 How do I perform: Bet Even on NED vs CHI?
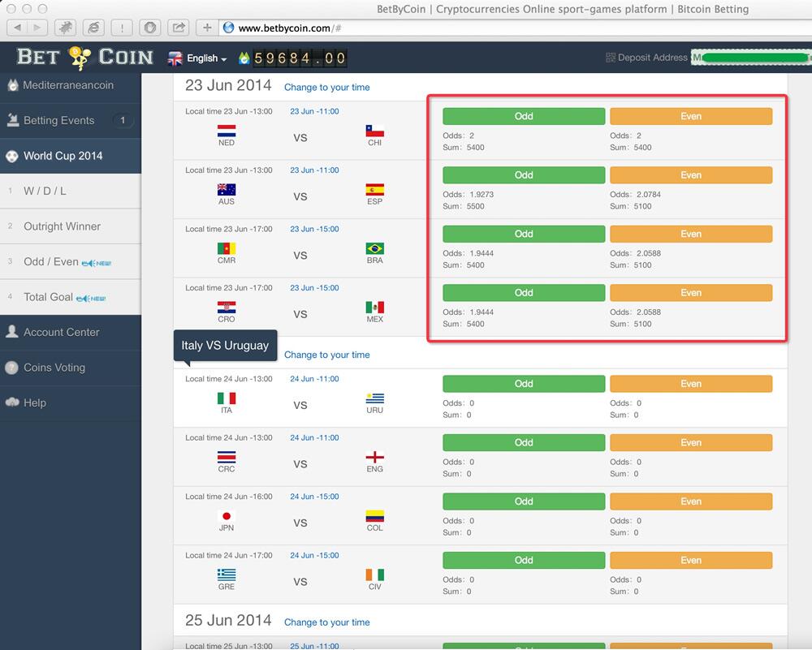click(x=691, y=116)
